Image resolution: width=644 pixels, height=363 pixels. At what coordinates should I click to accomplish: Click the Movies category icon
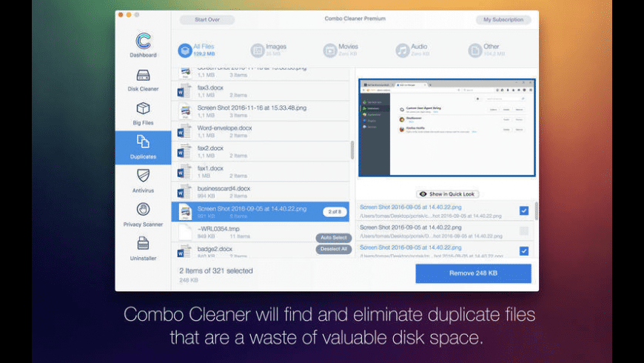coord(330,50)
